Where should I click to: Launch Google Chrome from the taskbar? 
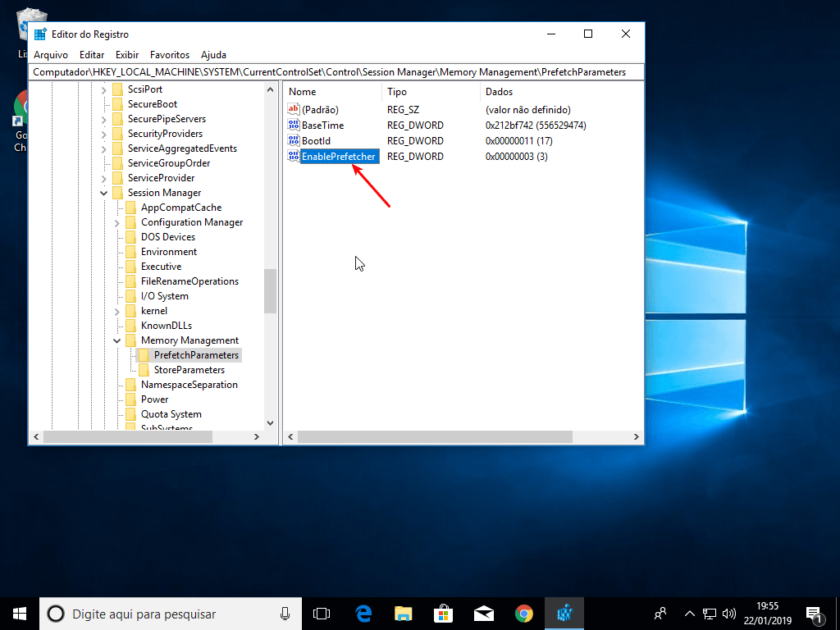click(x=524, y=613)
